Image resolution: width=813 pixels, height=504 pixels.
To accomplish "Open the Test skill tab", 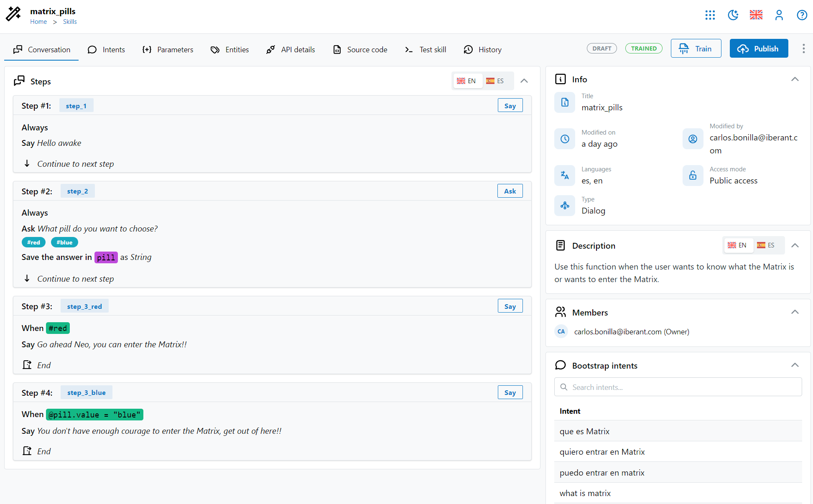I will coord(426,50).
